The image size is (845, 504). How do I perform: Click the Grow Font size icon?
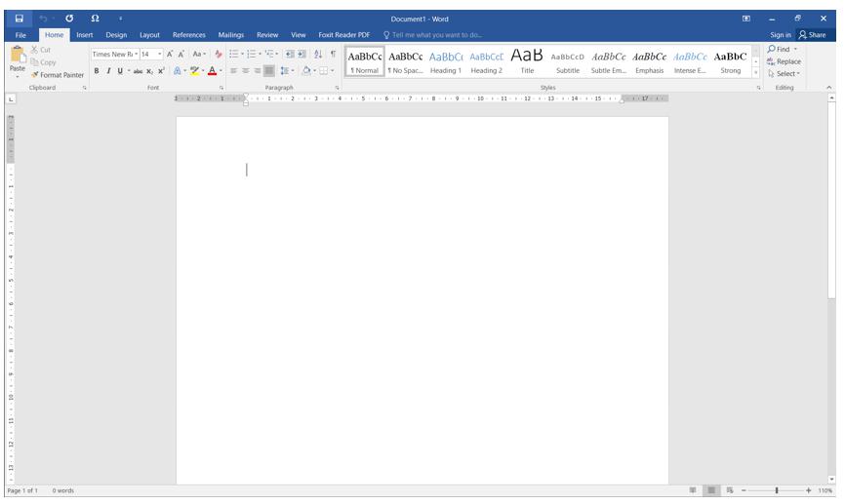(x=170, y=55)
